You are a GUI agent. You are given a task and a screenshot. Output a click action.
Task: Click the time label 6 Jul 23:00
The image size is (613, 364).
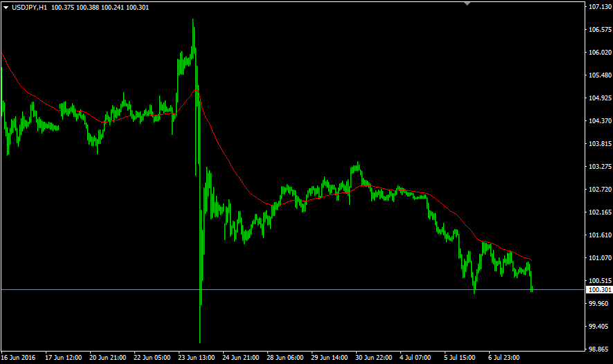tap(504, 358)
